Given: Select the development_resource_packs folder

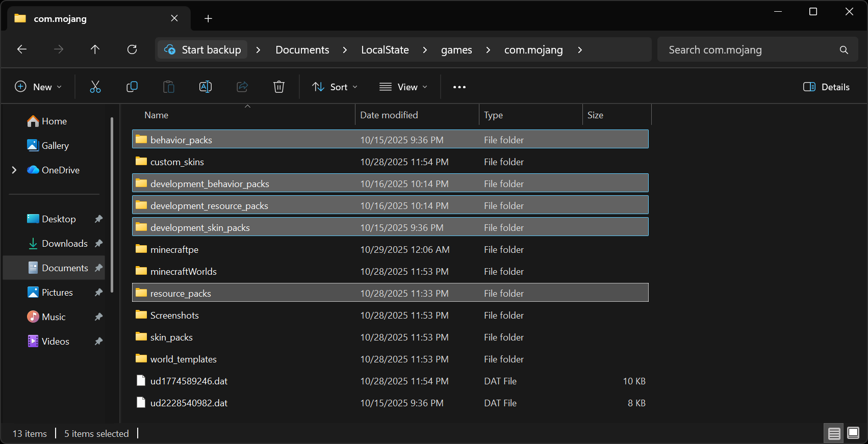Looking at the screenshot, I should tap(390, 205).
